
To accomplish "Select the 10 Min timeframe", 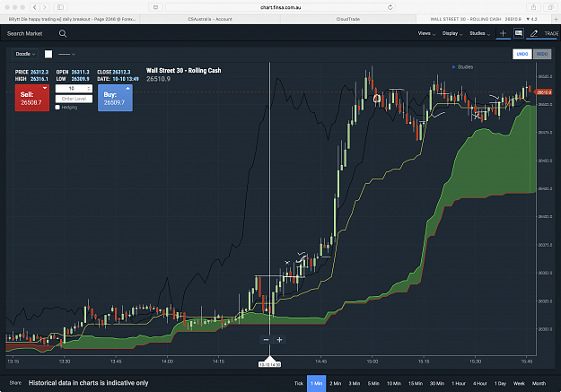I will (393, 383).
